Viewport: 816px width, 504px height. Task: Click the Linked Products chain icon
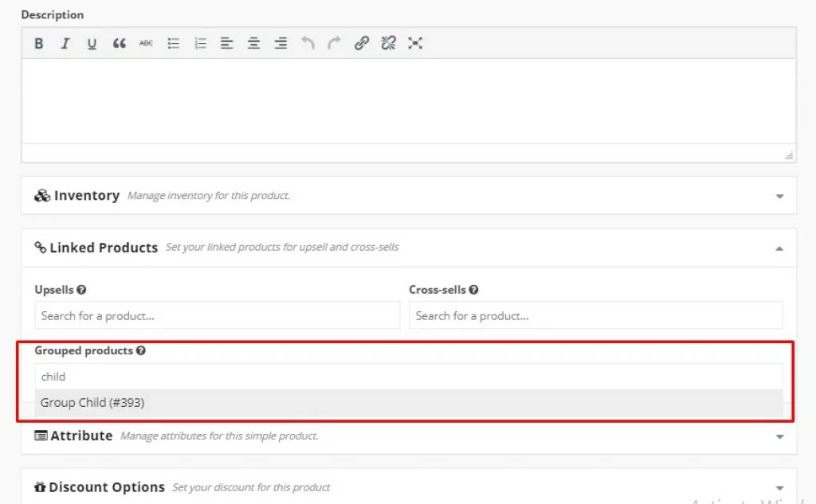click(x=40, y=247)
